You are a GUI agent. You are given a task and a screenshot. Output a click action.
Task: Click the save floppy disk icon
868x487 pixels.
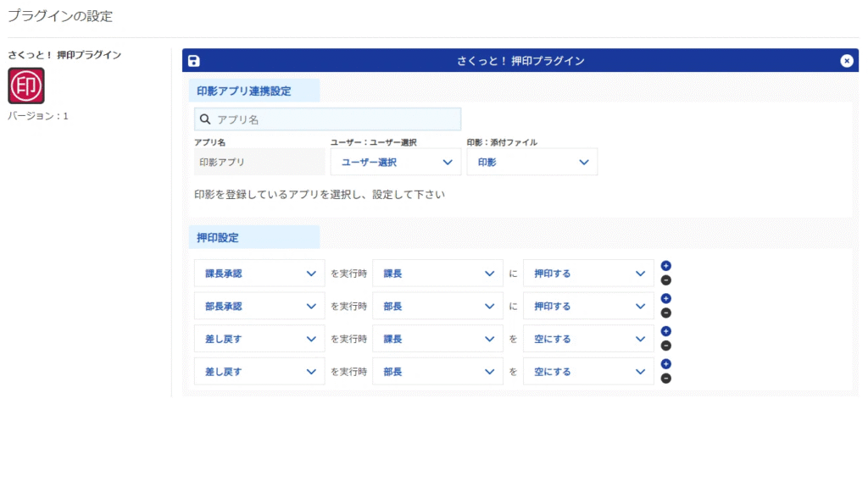194,61
